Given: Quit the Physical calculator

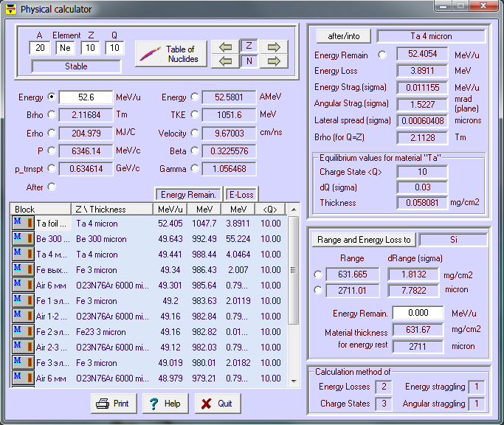Looking at the screenshot, I should point(217,404).
